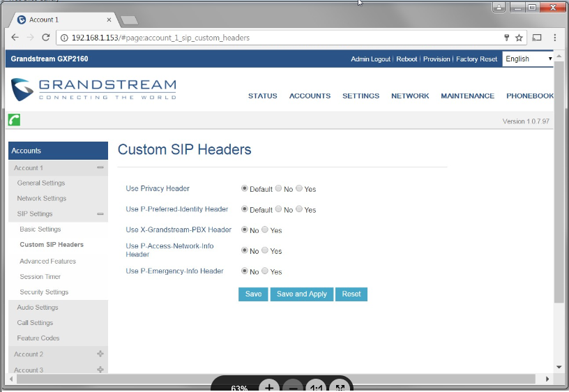
Task: Open Advanced Features in the sidebar
Action: [47, 261]
